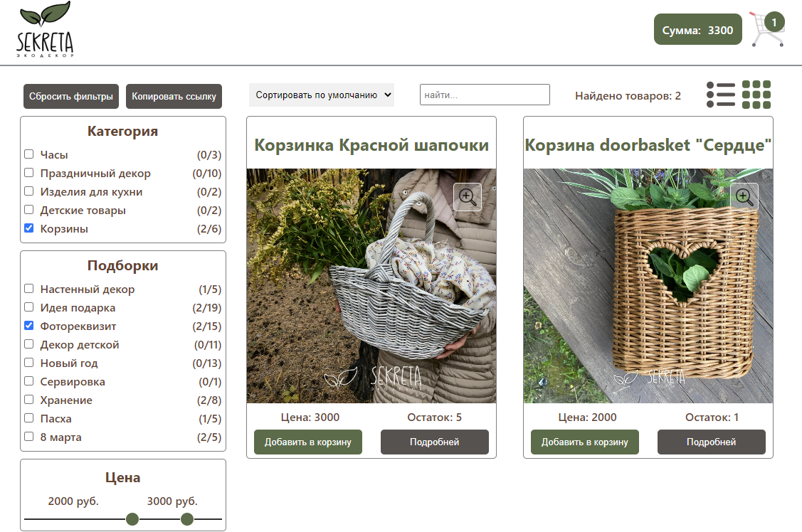The height and width of the screenshot is (532, 802).
Task: Click the SEKRETA logo
Action: [45, 29]
